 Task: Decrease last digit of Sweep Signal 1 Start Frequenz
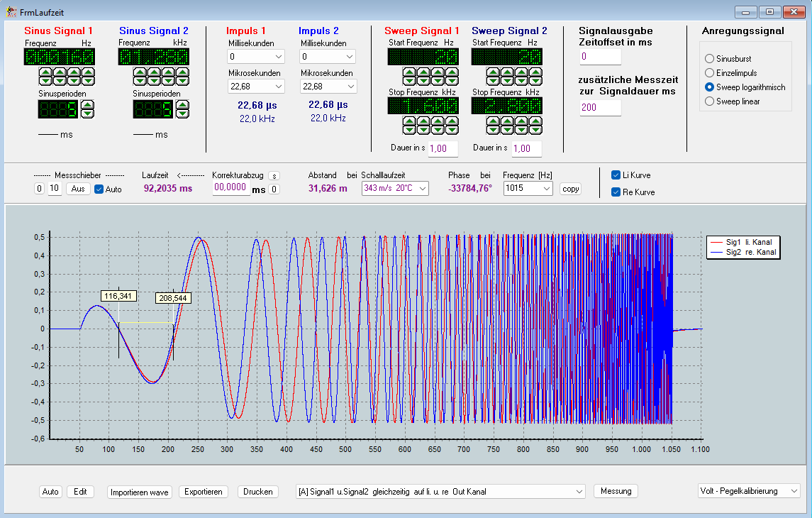coord(452,81)
